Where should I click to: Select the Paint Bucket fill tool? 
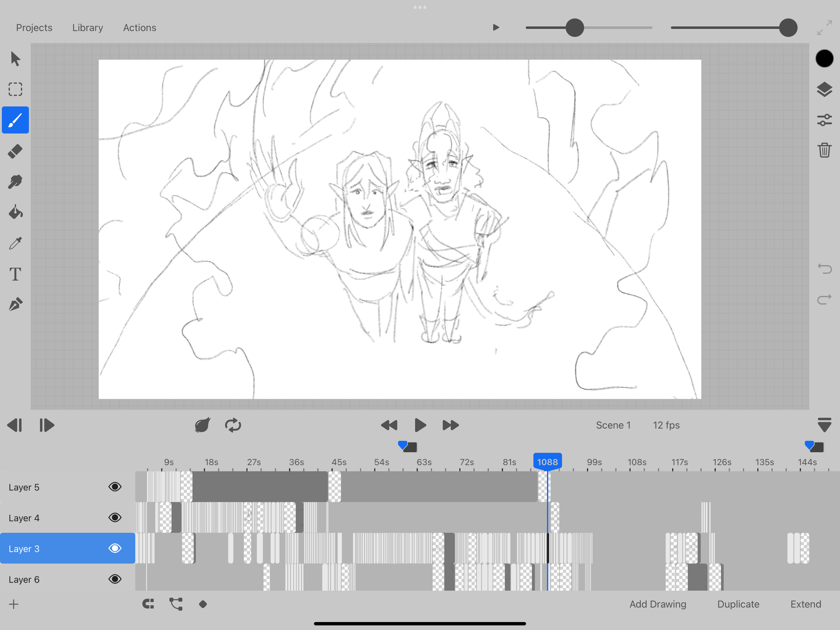tap(15, 212)
